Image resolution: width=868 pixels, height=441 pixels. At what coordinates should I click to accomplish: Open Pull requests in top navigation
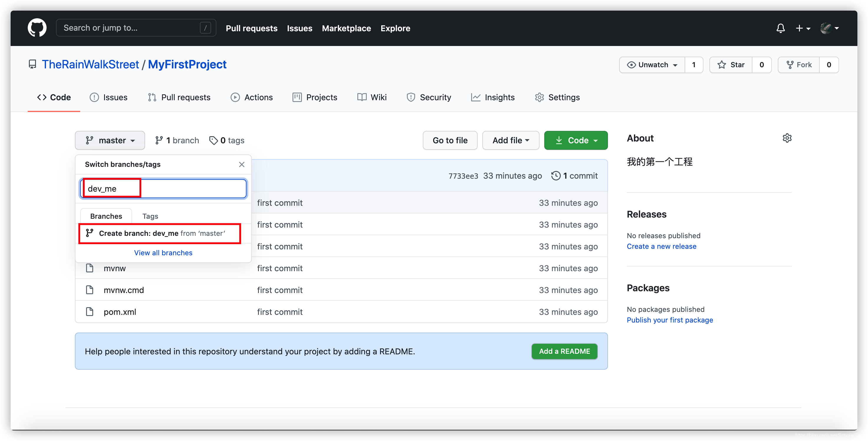[x=251, y=28]
